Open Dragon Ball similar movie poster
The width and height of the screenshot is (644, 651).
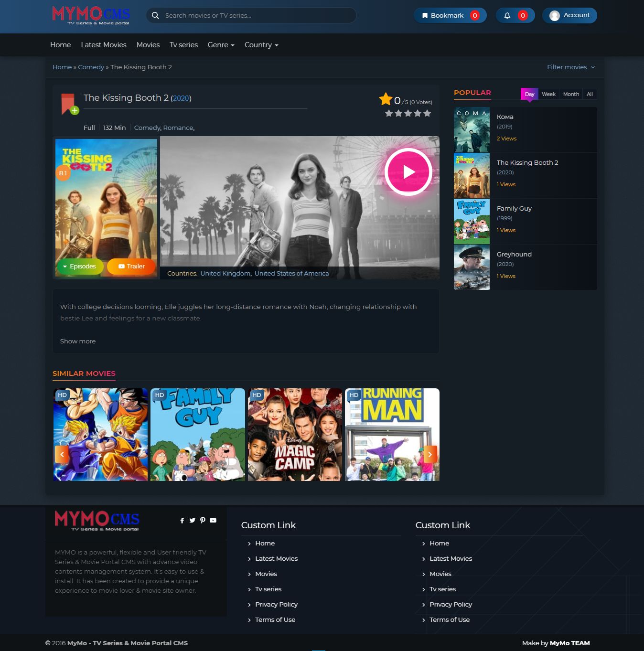pos(101,435)
